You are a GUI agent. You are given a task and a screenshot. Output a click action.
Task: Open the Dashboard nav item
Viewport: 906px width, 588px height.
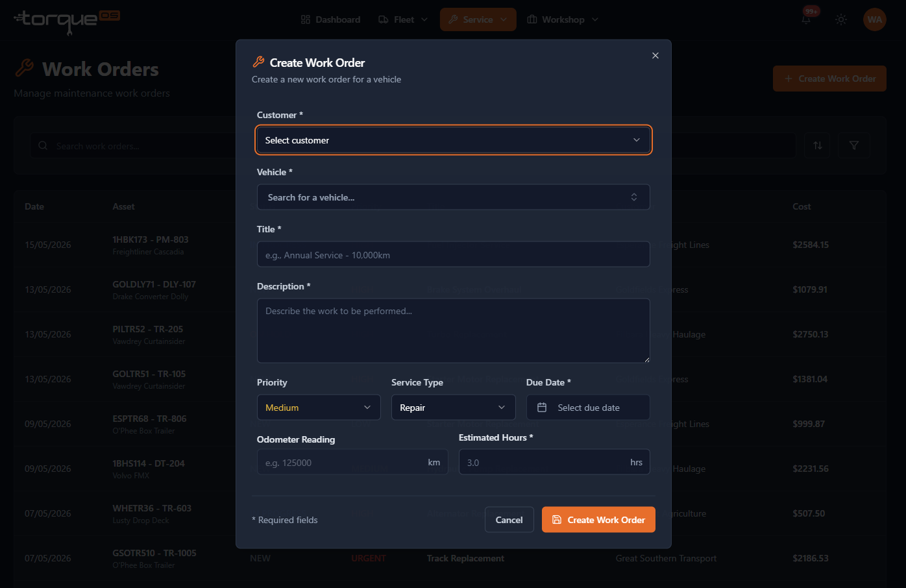point(331,19)
